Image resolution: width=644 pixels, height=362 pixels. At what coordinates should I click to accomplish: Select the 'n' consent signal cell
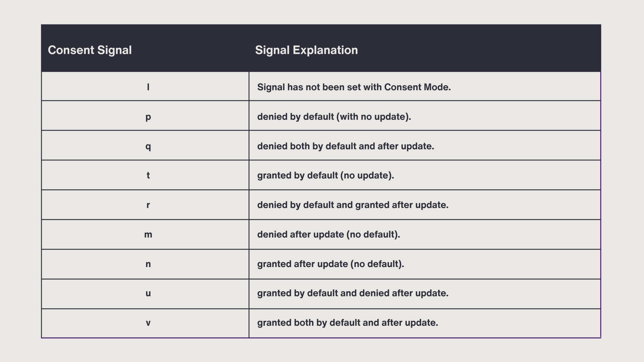tap(148, 264)
